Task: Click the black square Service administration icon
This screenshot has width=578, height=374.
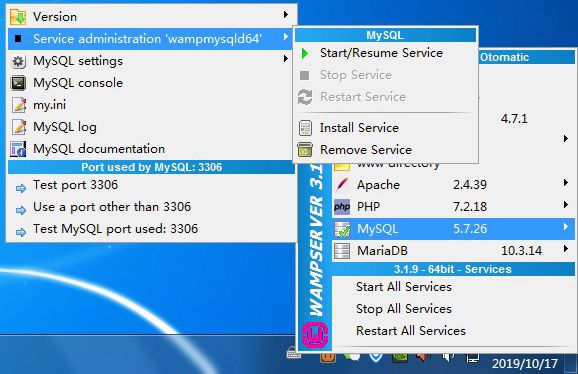Action: pos(18,38)
